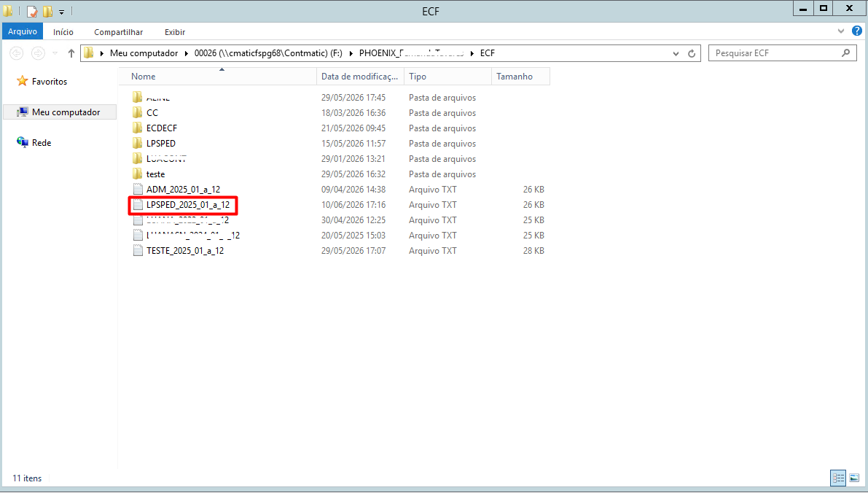Expand the ribbon with the chevron

841,31
